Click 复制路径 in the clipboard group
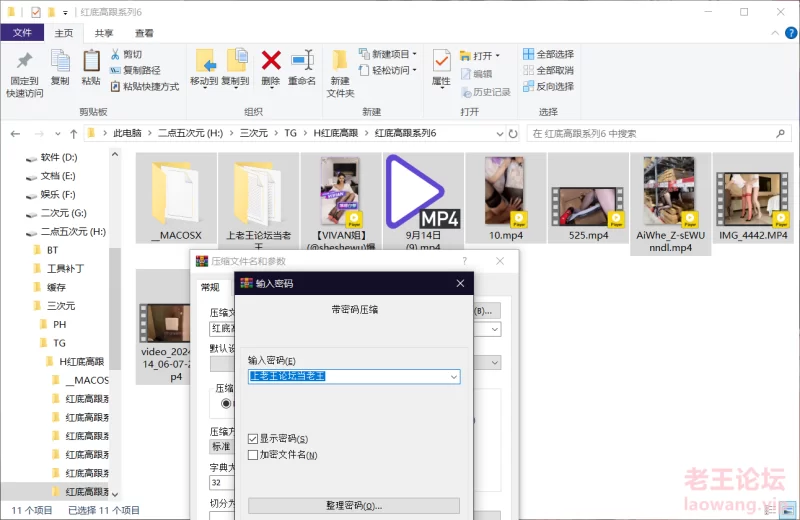This screenshot has height=520, width=800. point(135,70)
